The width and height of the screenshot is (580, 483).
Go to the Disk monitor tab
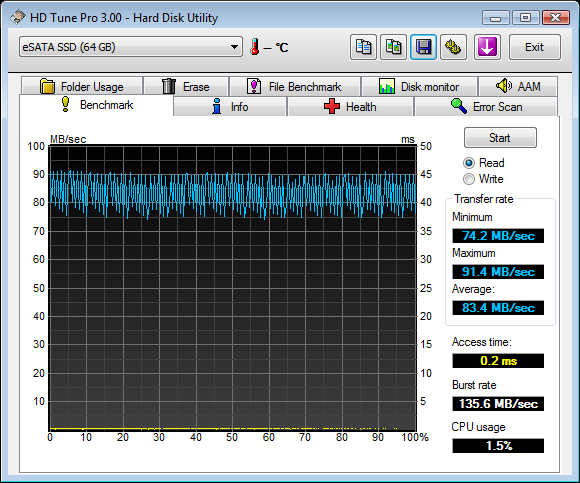(419, 87)
